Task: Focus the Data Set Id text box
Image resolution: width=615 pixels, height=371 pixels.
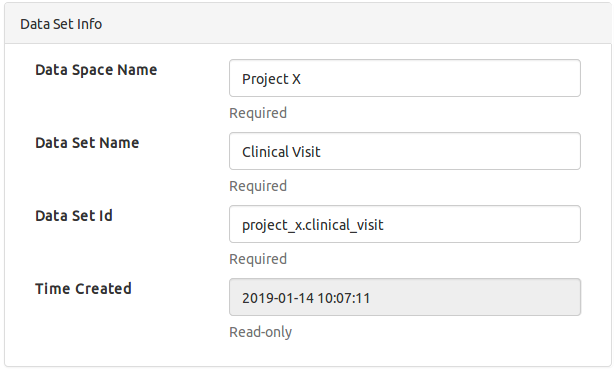Action: pos(405,224)
